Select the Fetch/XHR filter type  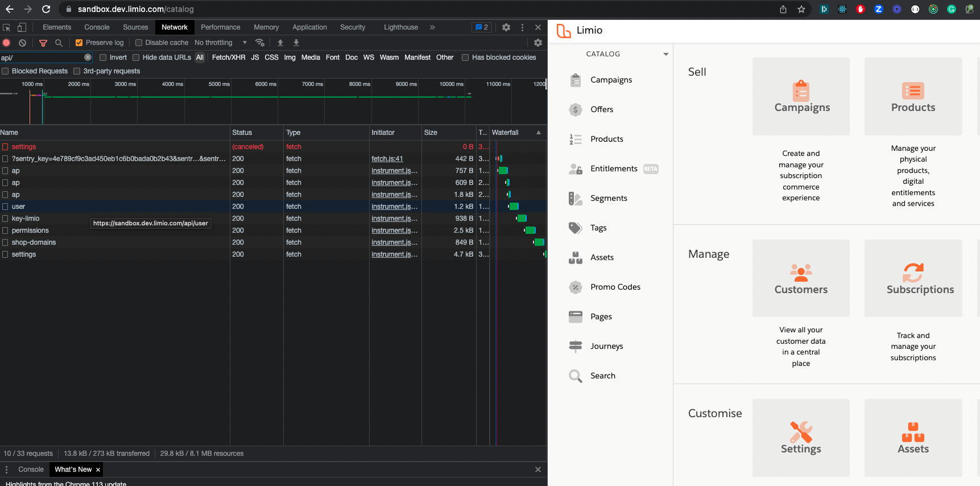[229, 57]
